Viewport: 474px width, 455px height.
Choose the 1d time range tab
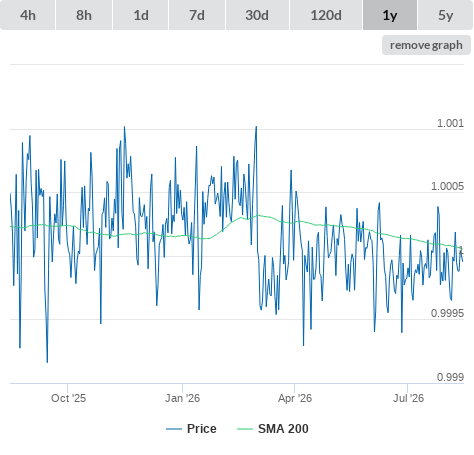(x=141, y=15)
